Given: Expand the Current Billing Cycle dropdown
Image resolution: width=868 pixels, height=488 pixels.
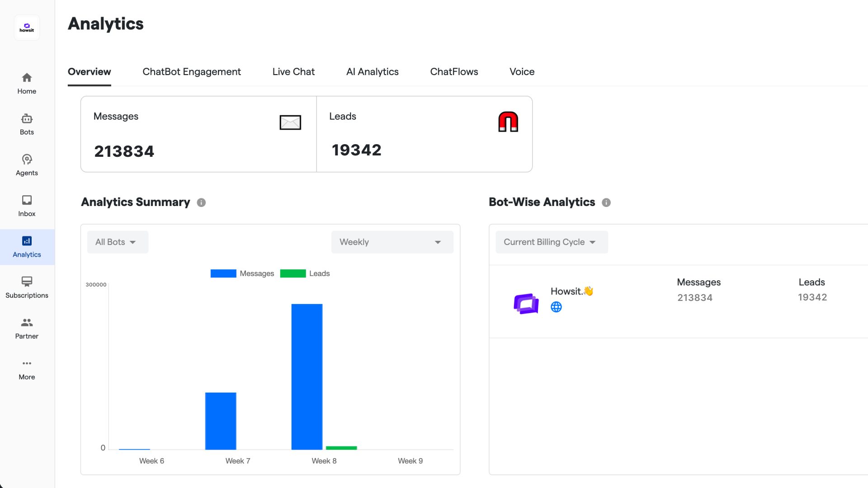Looking at the screenshot, I should coord(552,242).
